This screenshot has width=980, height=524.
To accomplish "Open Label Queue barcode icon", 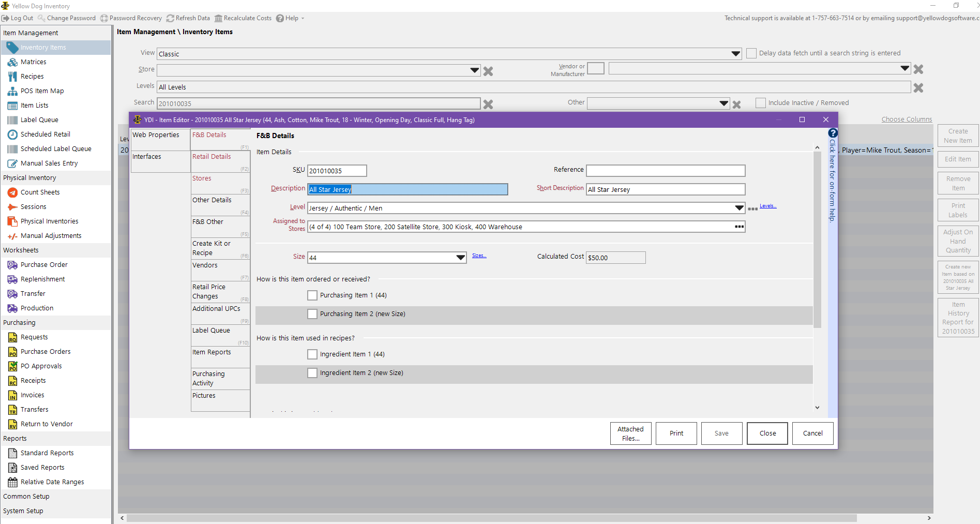I will (x=12, y=119).
